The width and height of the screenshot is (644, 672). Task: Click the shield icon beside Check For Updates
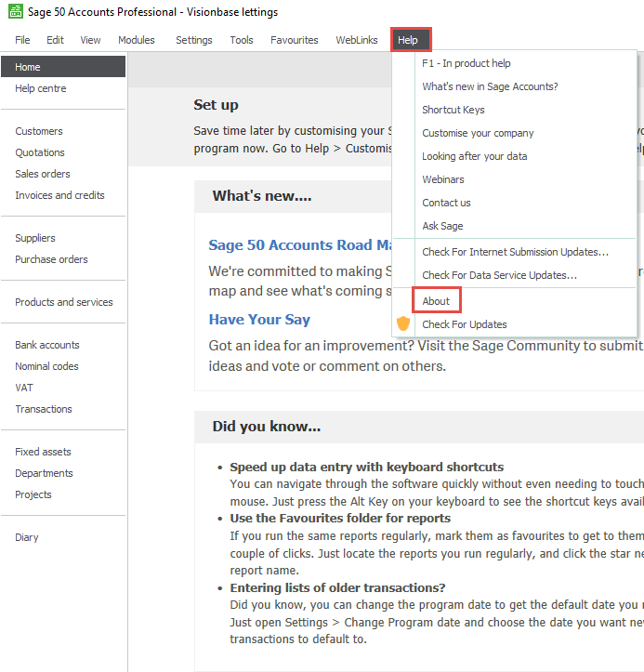tap(403, 323)
